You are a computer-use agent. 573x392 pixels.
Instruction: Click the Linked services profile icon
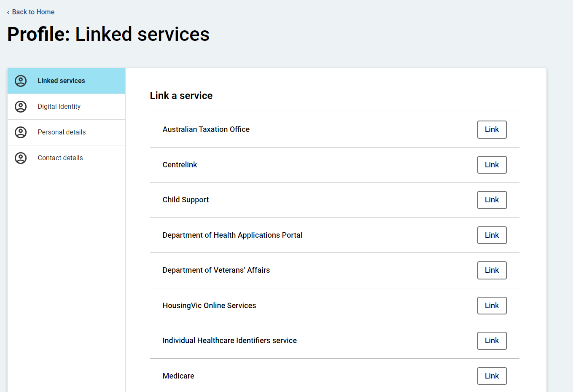tap(21, 81)
